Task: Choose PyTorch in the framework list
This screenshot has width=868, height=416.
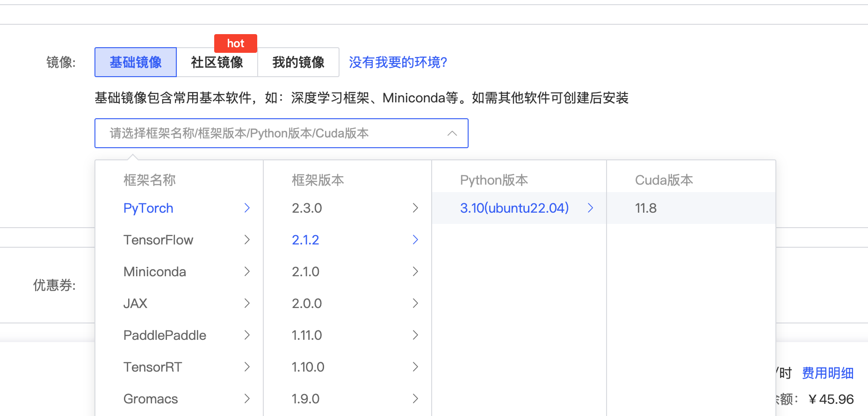Action: pyautogui.click(x=148, y=208)
